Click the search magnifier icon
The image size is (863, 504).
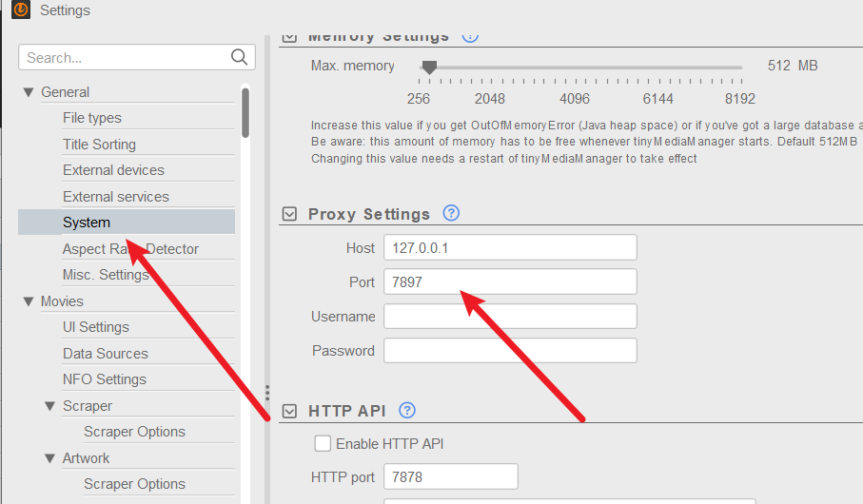[x=239, y=57]
